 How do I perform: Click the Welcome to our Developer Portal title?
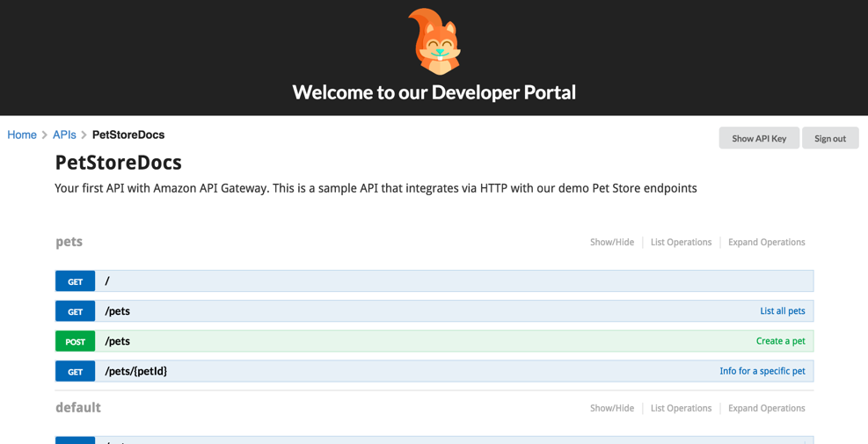click(x=434, y=92)
